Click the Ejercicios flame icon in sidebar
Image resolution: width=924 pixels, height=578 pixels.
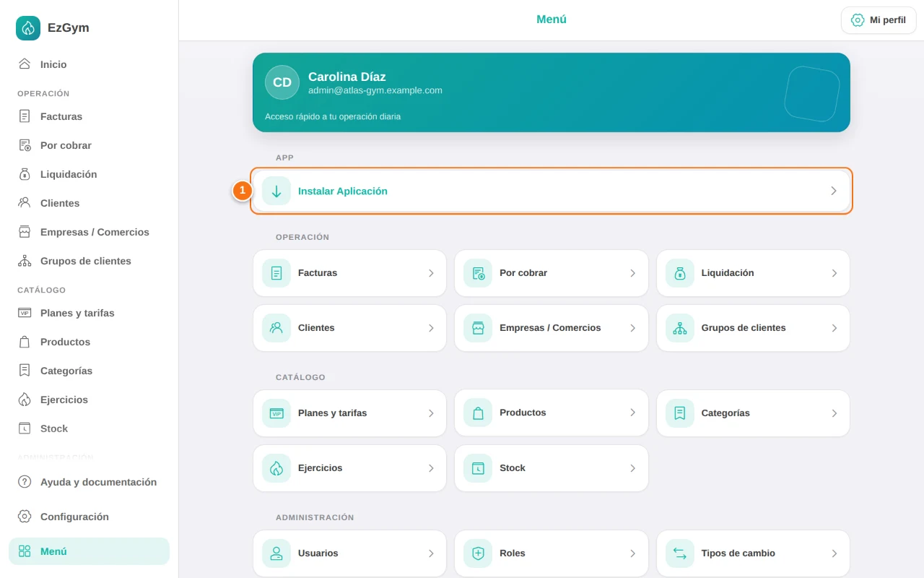pos(25,400)
